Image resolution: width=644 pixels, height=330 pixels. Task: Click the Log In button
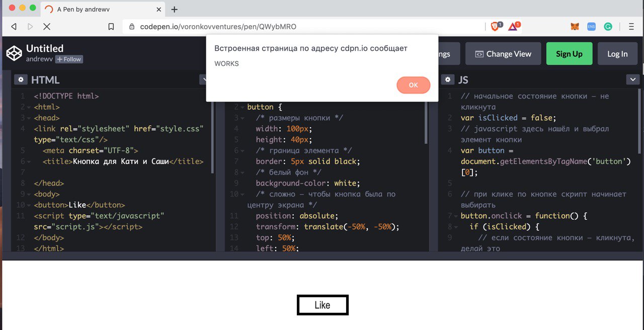pyautogui.click(x=617, y=54)
